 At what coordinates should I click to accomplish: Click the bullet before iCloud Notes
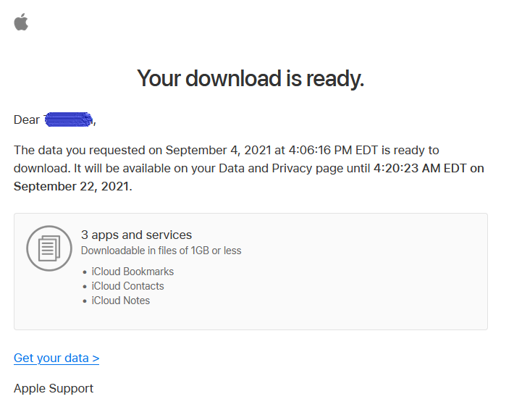85,301
